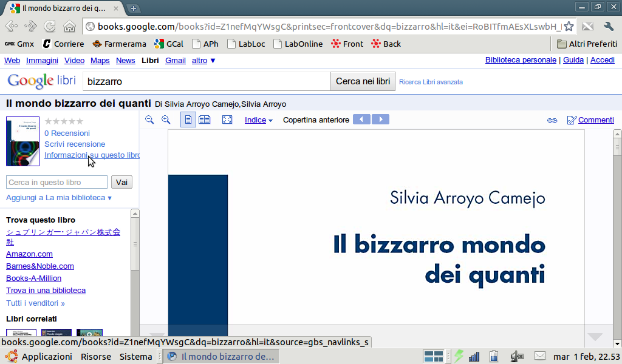Switch to single page view
The image size is (622, 364).
tap(188, 120)
